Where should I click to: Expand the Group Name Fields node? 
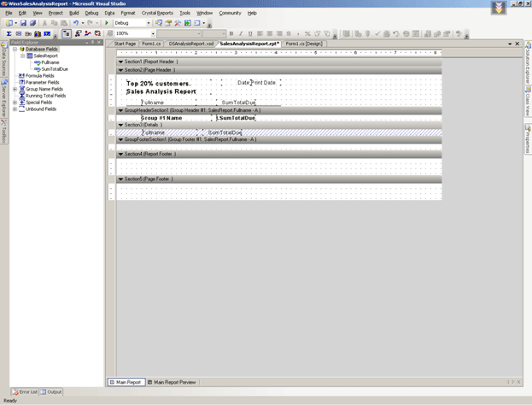(x=15, y=89)
